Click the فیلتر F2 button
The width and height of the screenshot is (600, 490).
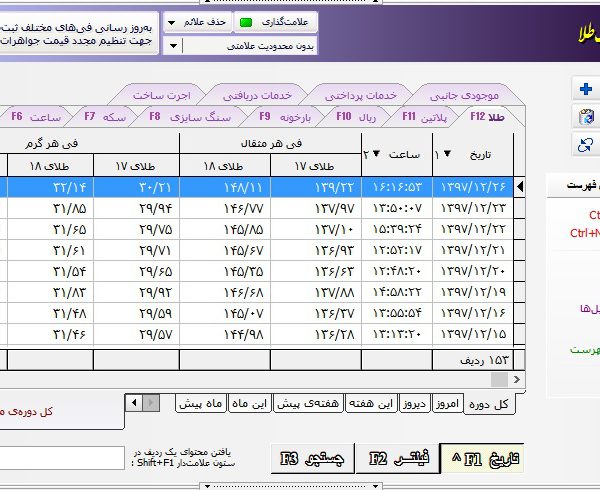tap(397, 458)
